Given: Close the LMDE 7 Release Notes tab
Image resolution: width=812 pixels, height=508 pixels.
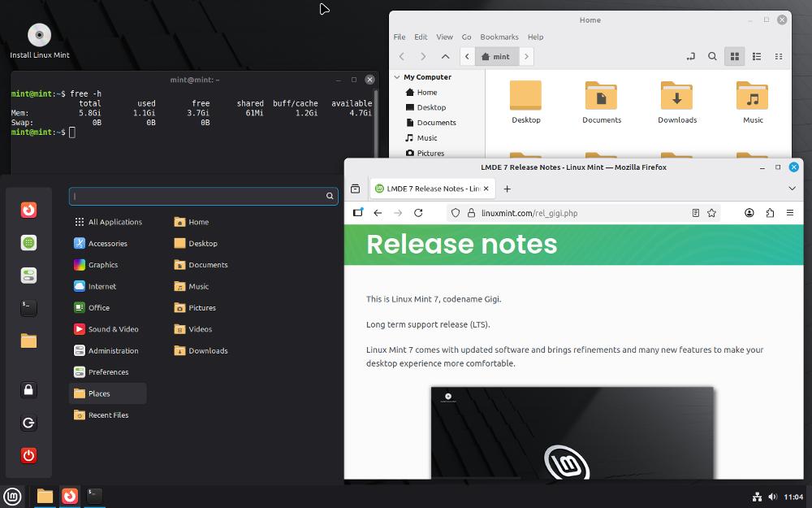Looking at the screenshot, I should tap(486, 189).
